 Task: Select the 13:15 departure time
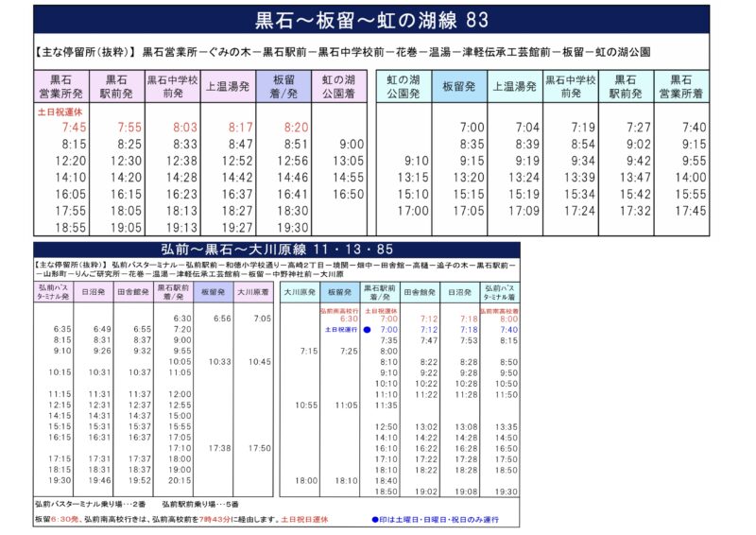(413, 178)
